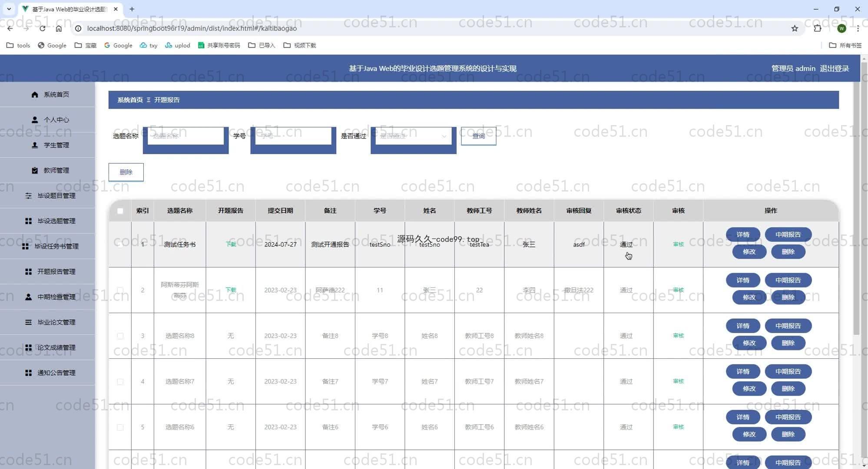Image resolution: width=868 pixels, height=469 pixels.
Task: Click the grid icon beside 论文成绩管理
Action: click(x=28, y=347)
